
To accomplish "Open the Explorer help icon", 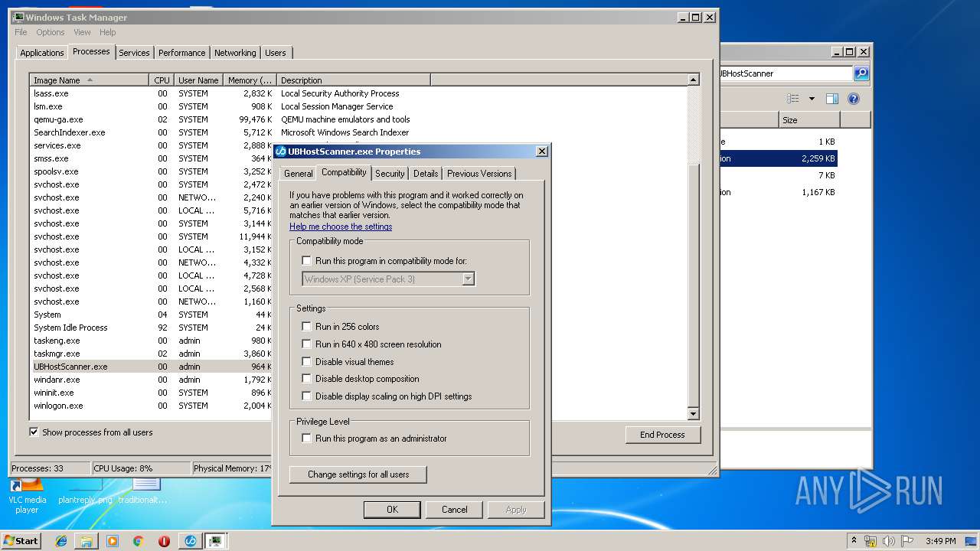I will (x=854, y=99).
